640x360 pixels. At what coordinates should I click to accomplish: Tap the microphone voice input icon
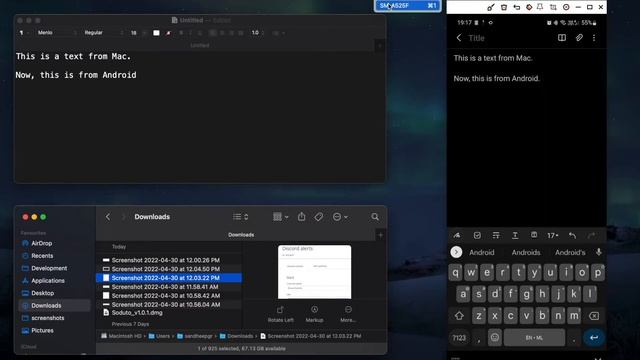click(x=598, y=252)
